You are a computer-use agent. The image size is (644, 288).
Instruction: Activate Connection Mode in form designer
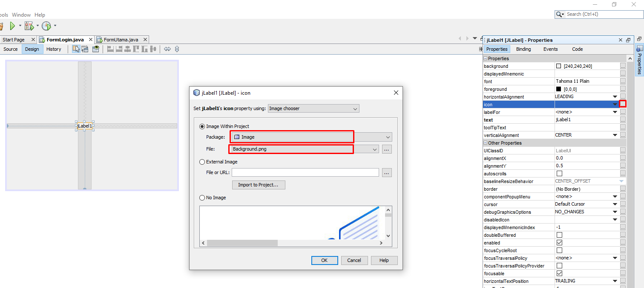click(85, 49)
